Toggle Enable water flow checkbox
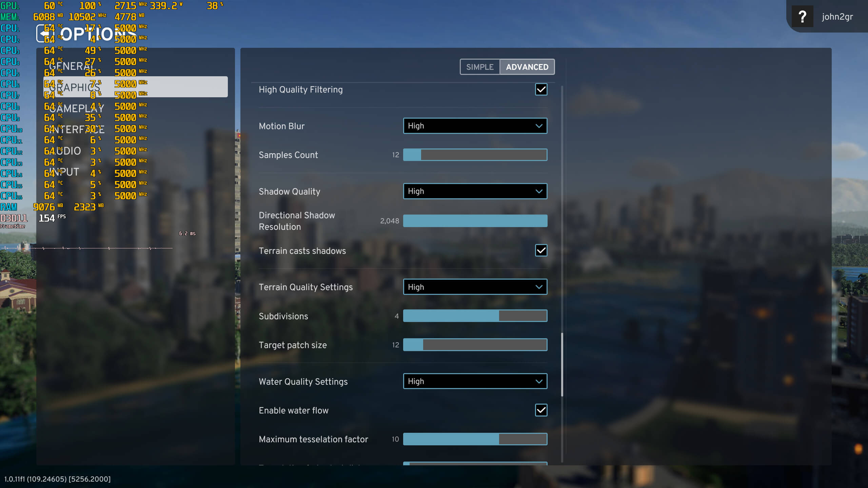Viewport: 868px width, 488px height. pyautogui.click(x=541, y=410)
